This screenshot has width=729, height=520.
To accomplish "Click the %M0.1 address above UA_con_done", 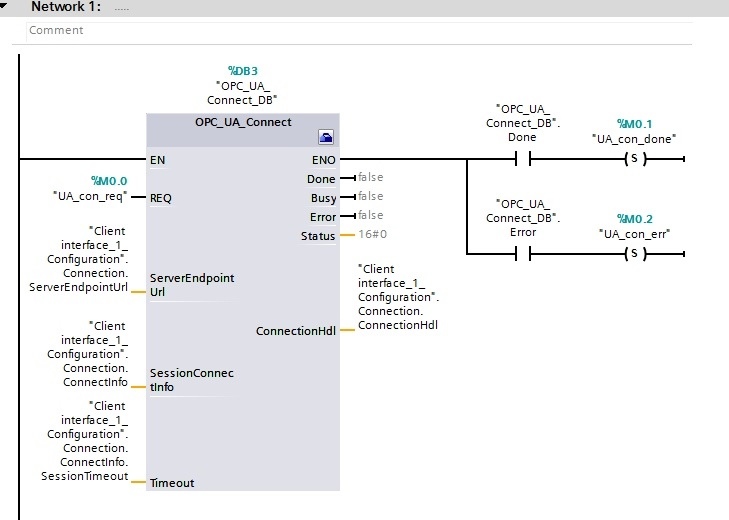I will (x=635, y=124).
